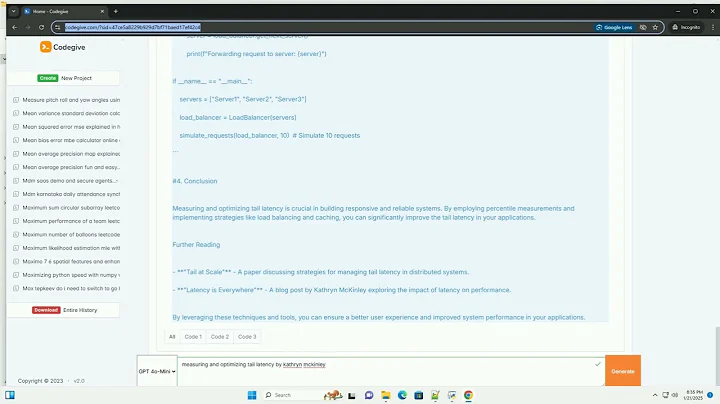Switch to the Code 1 tab

193,337
